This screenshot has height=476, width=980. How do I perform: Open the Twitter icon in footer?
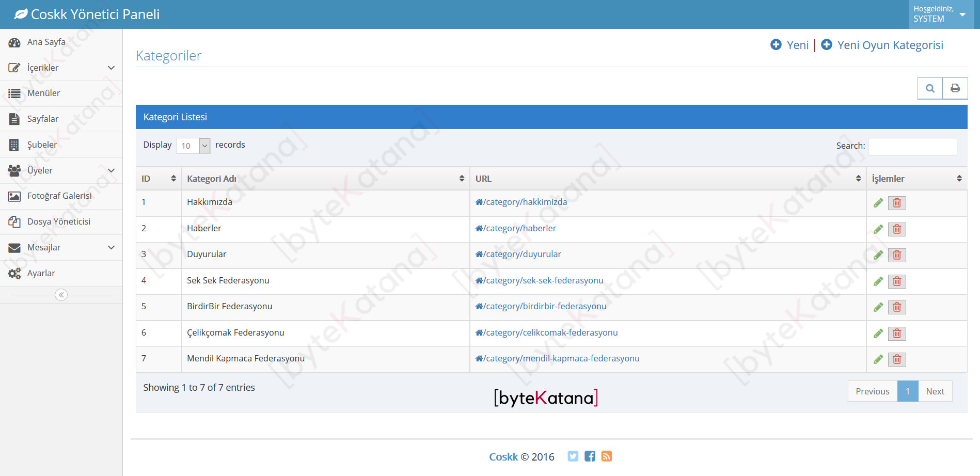[x=573, y=456]
